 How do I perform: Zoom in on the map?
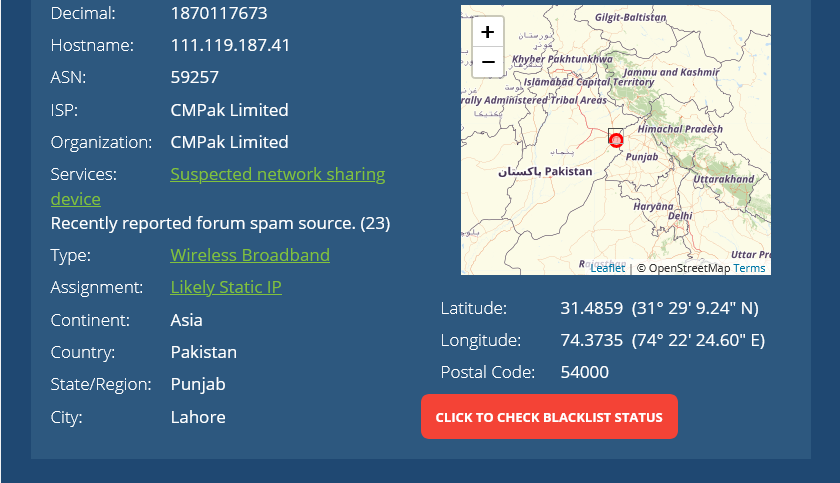(x=488, y=32)
